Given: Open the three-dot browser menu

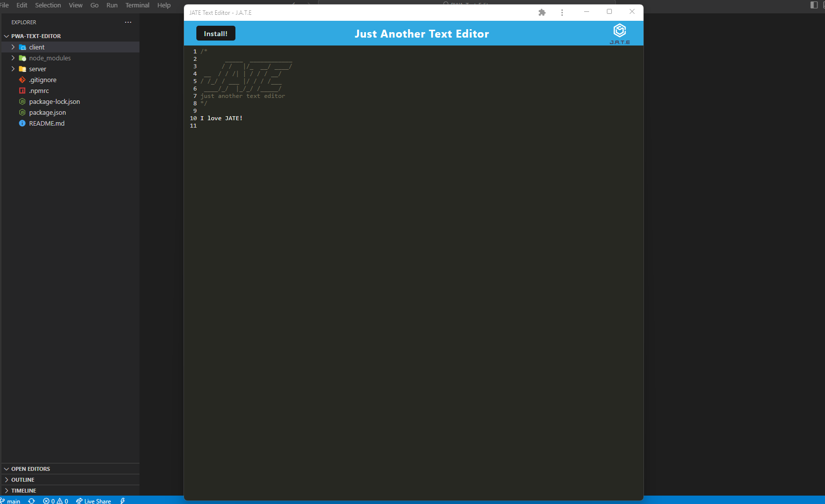Looking at the screenshot, I should [x=562, y=12].
